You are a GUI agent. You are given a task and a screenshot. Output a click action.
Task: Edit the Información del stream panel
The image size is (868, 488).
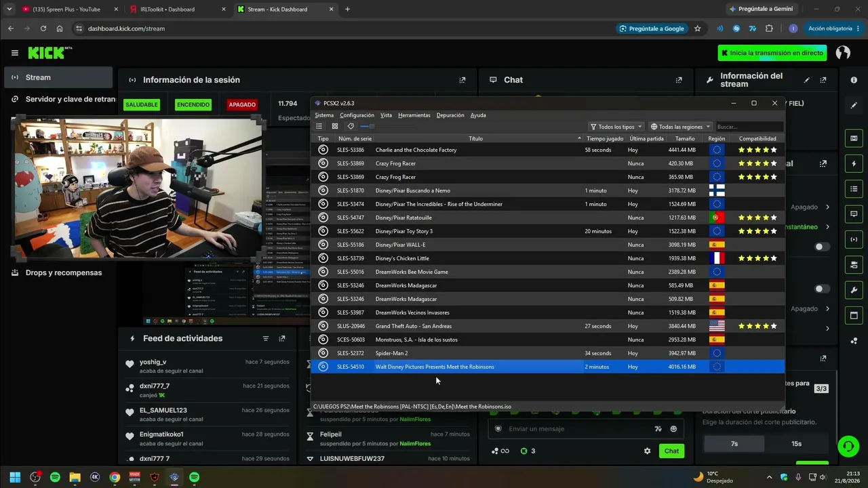point(807,80)
